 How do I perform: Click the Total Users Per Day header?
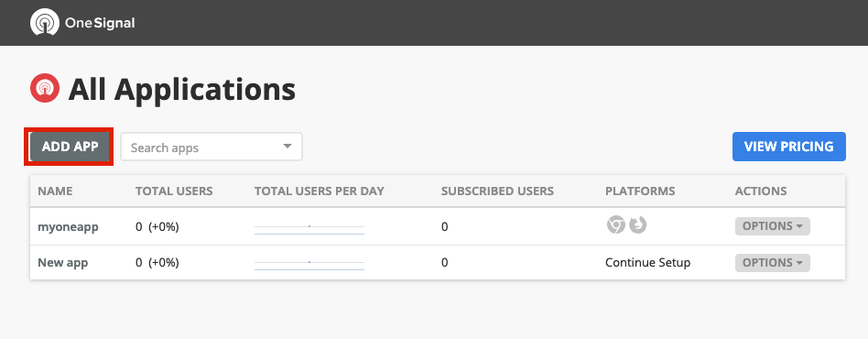tap(320, 191)
